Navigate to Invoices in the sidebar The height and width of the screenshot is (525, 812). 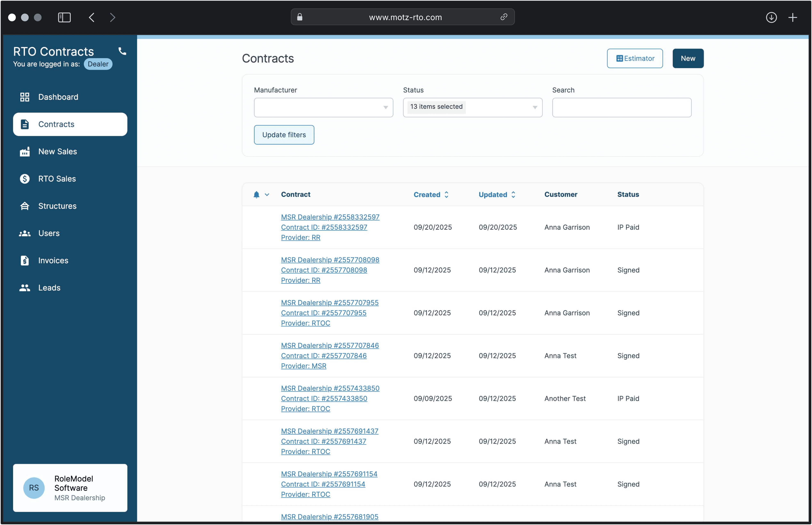click(x=53, y=261)
